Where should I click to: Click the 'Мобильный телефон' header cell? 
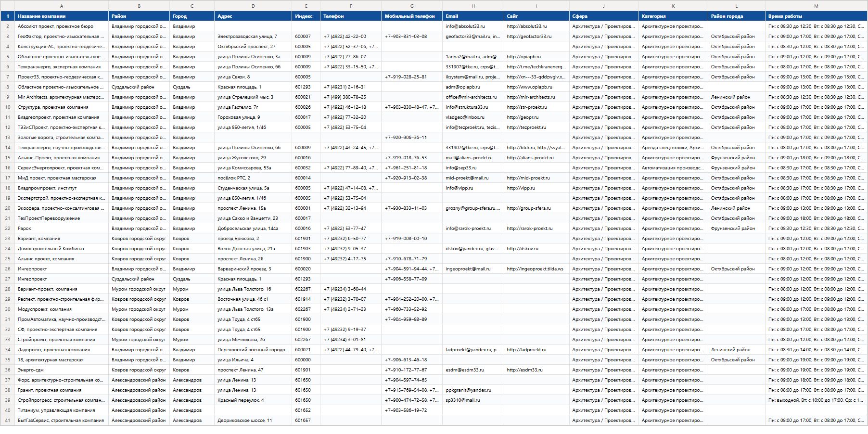pyautogui.click(x=412, y=16)
